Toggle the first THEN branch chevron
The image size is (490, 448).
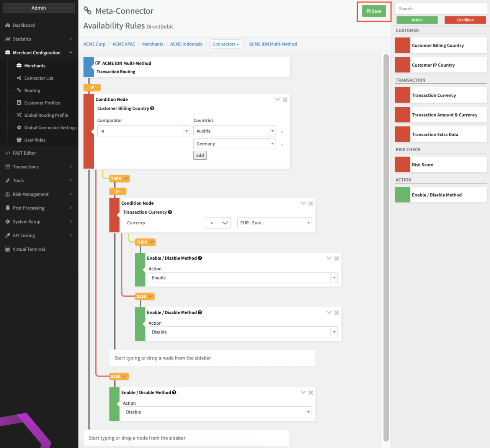(126, 178)
